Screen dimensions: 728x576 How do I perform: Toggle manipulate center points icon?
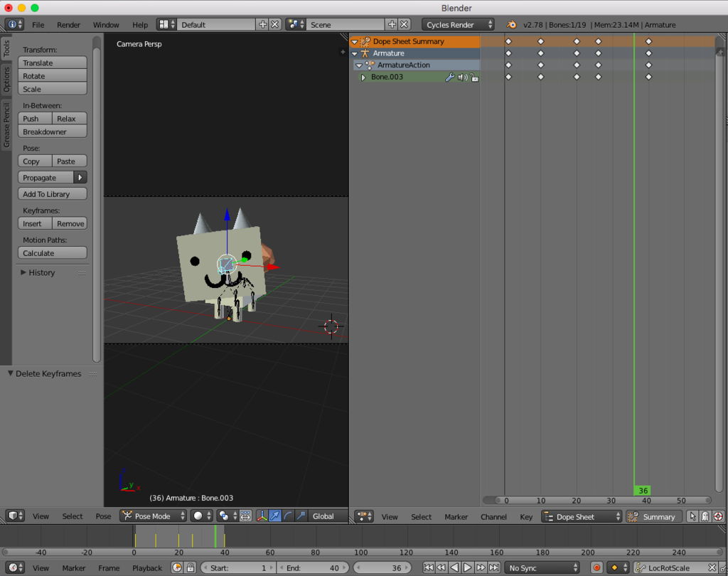(x=245, y=516)
